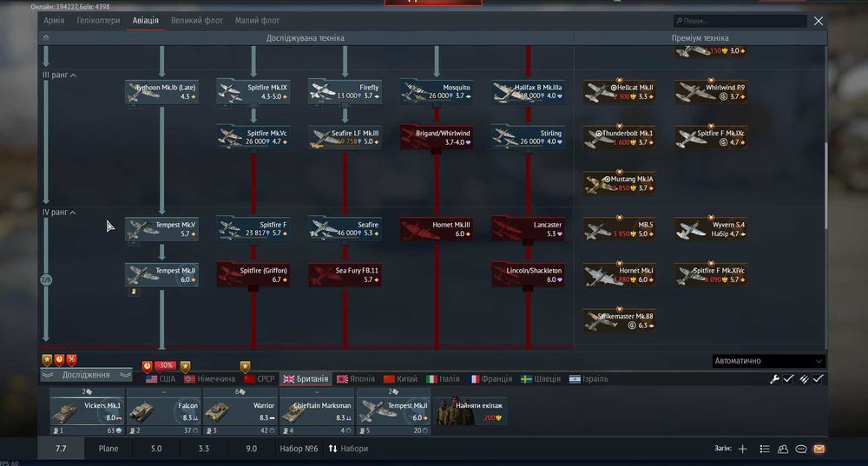Open squad member list icon
The image size is (868, 466).
pyautogui.click(x=765, y=449)
